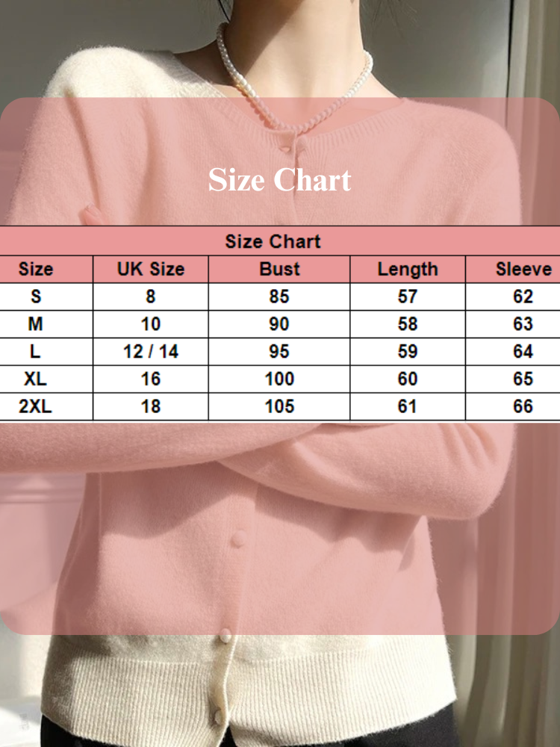
Task: Select the "Length" column header
Action: tap(407, 269)
